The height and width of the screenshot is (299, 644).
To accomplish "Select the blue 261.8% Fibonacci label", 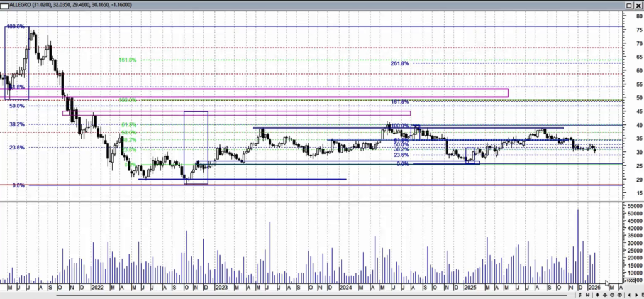I will pyautogui.click(x=400, y=63).
